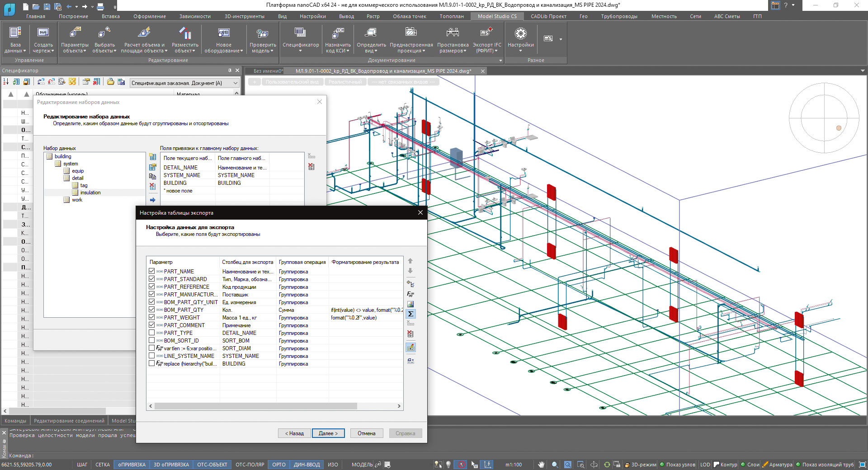Check the LINE_SYSTEM_NAME checkbox
868x470 pixels.
point(152,356)
